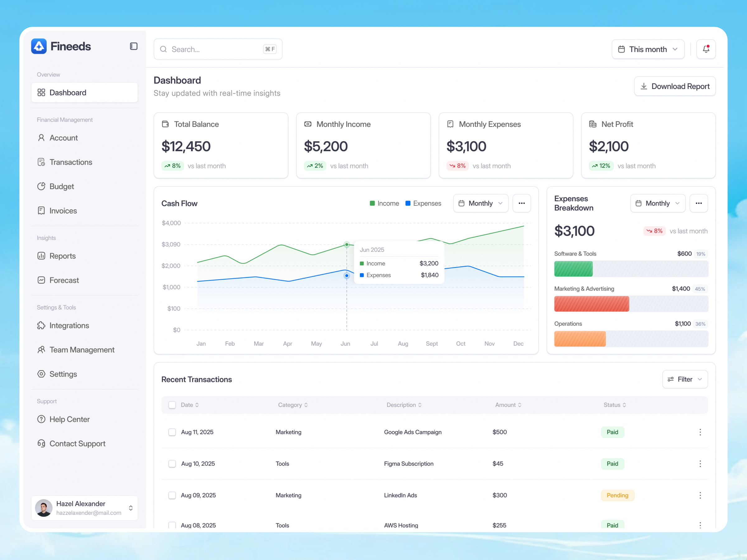Open the Dashboard grid icon in sidebar
The width and height of the screenshot is (747, 560).
click(41, 92)
